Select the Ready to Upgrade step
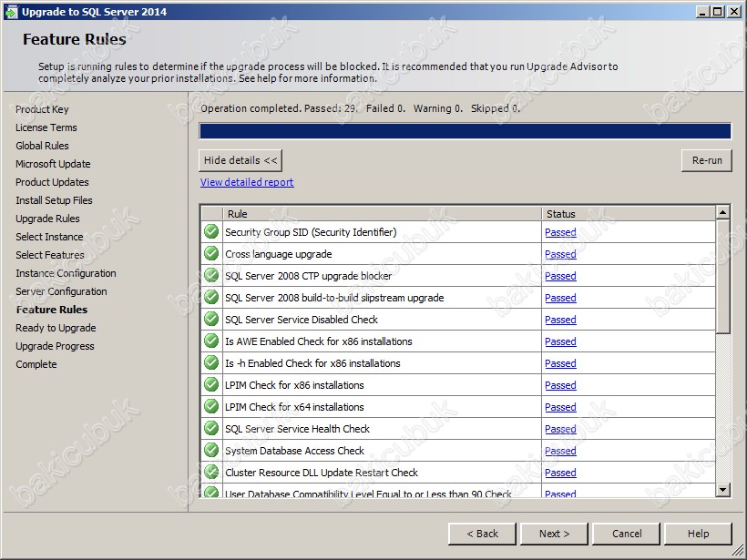This screenshot has width=747, height=560. click(x=56, y=328)
